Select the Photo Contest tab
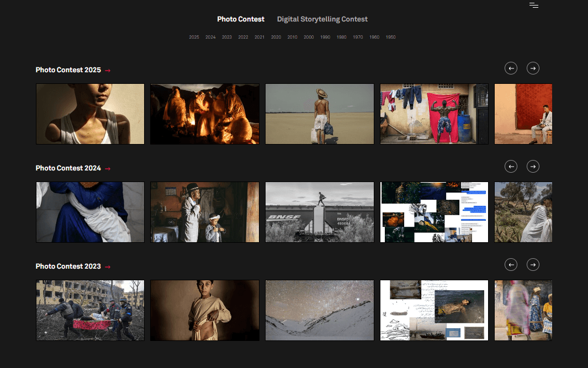The image size is (588, 368). pos(241,19)
